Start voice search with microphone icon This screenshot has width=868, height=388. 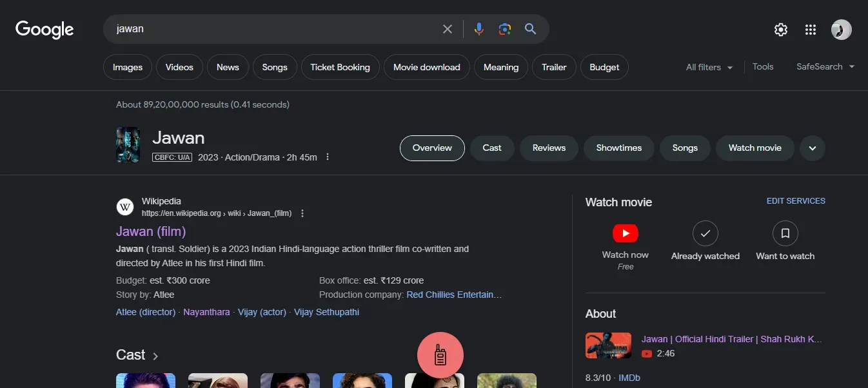click(x=478, y=29)
